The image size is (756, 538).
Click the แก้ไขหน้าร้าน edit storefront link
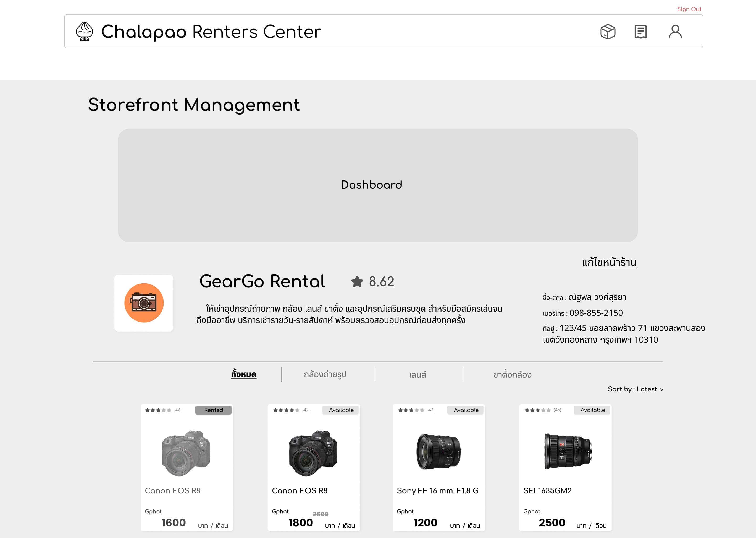pos(609,262)
